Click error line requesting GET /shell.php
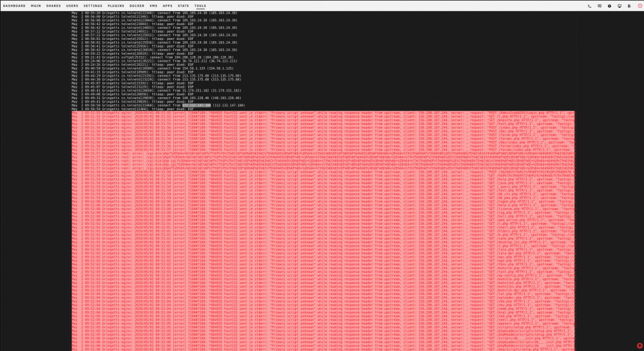Viewport: 644px width, 351px height. click(324, 227)
